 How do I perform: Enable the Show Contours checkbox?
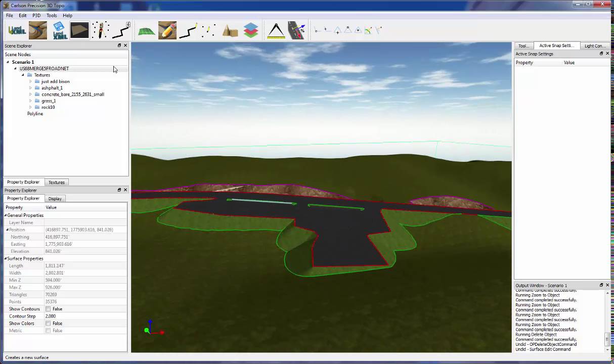pyautogui.click(x=48, y=309)
